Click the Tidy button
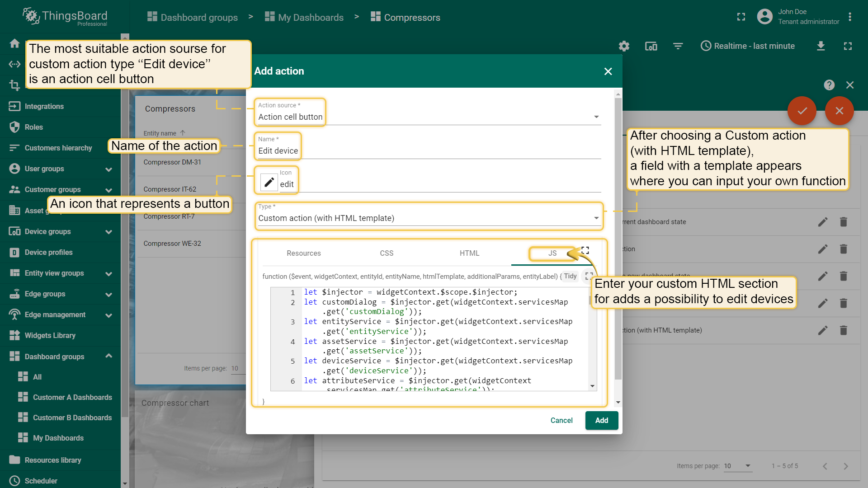The image size is (868, 488). point(570,276)
